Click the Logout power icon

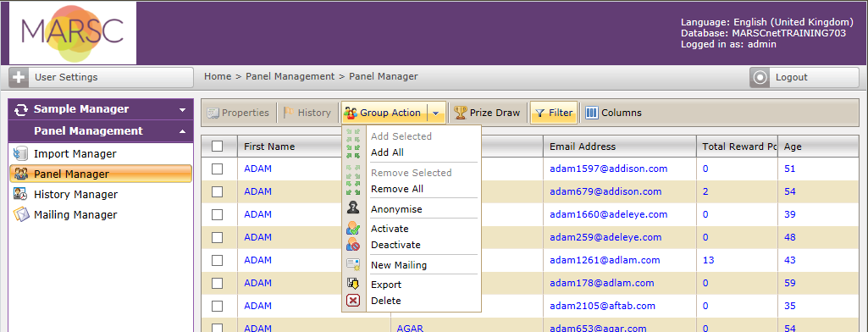tap(760, 77)
